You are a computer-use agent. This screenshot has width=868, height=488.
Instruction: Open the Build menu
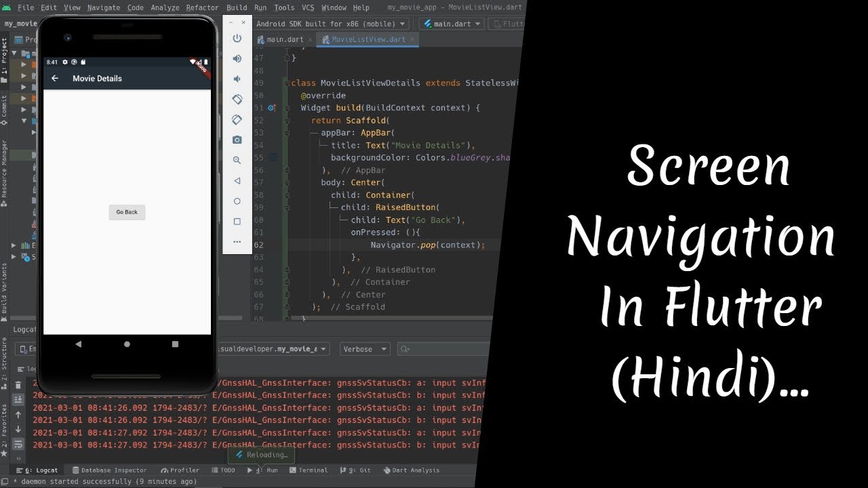(237, 7)
